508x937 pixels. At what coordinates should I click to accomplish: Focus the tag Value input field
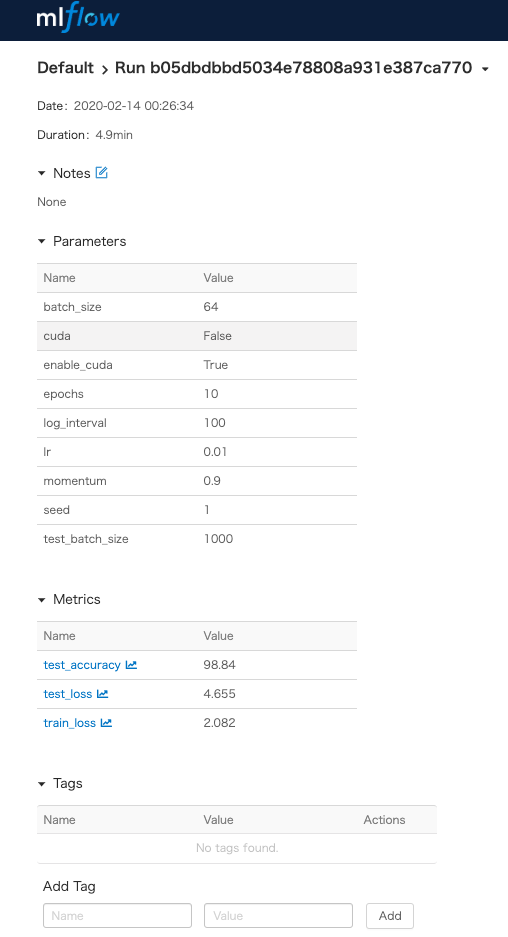point(279,915)
